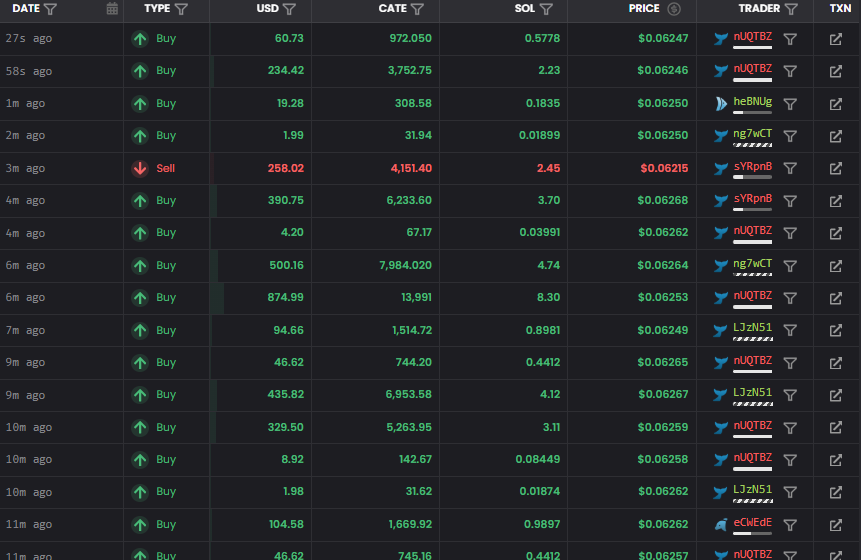Image resolution: width=861 pixels, height=560 pixels.
Task: Open transaction link for the 390.75 USD buy
Action: point(836,201)
